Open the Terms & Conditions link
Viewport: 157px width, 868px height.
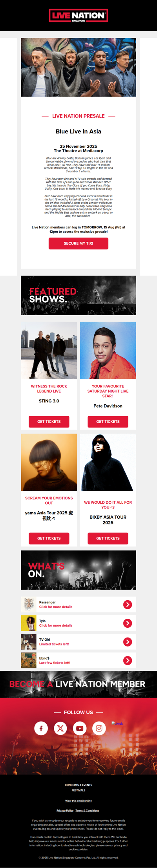(87, 811)
